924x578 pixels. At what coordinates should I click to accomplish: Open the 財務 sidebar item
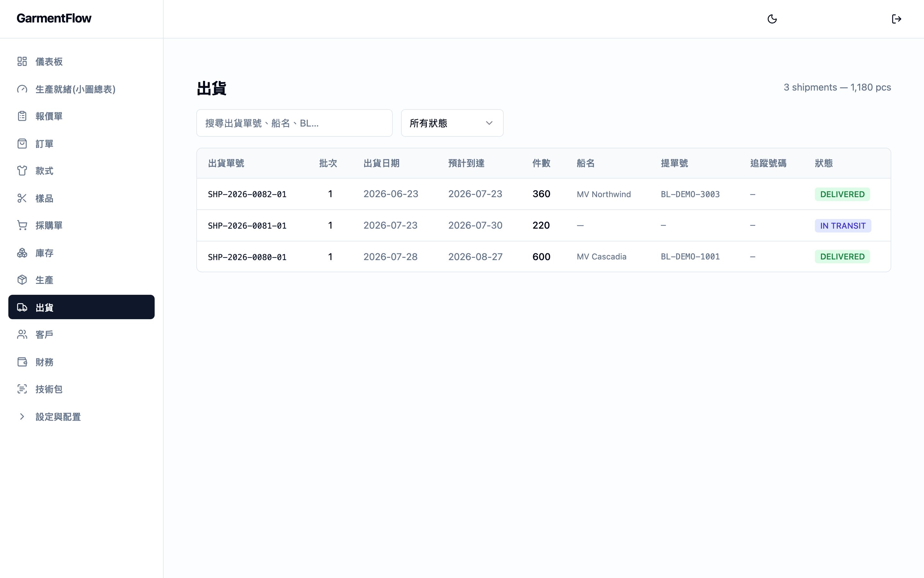pyautogui.click(x=81, y=362)
